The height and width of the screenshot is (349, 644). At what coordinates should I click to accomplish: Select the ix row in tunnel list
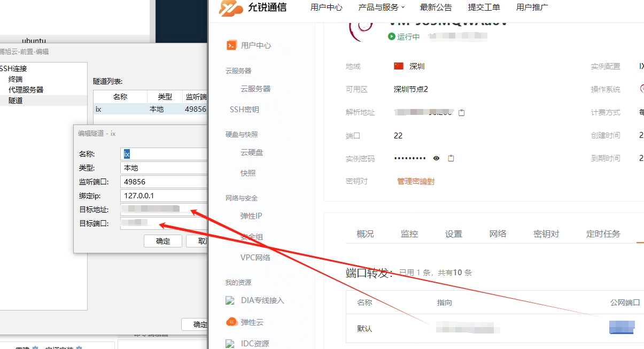150,109
